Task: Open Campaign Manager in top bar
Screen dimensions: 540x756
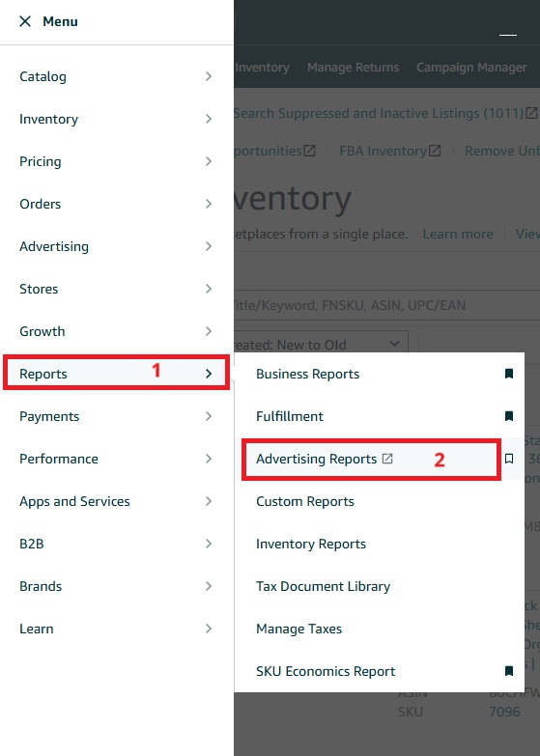Action: [471, 67]
